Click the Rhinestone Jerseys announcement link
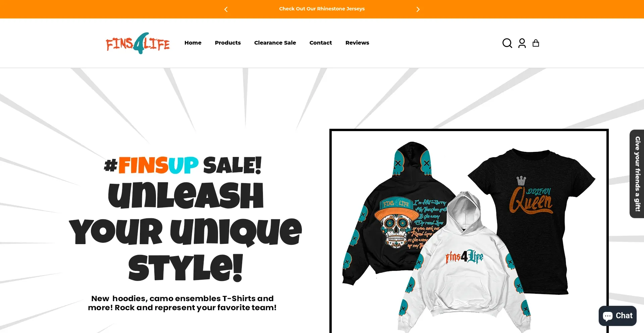The image size is (644, 333). coord(322,9)
